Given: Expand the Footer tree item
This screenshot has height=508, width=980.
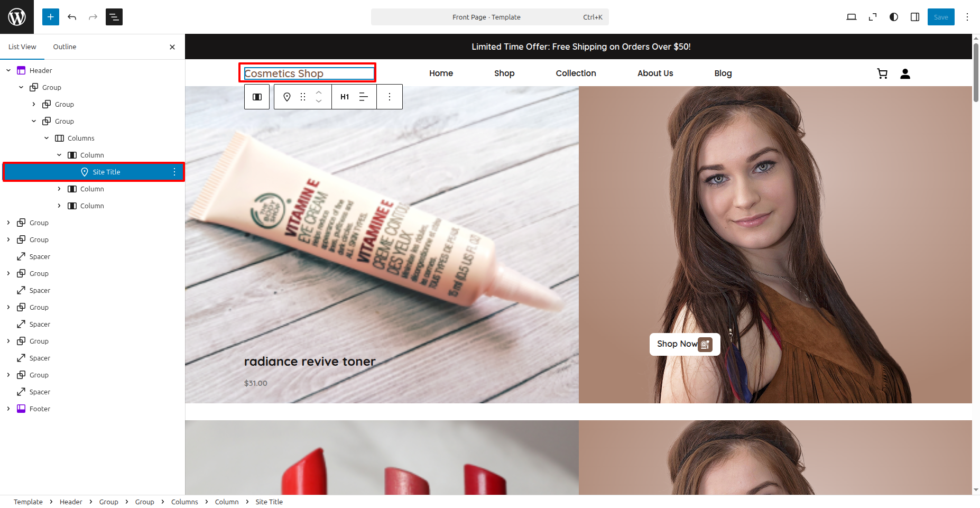Looking at the screenshot, I should click(8, 409).
